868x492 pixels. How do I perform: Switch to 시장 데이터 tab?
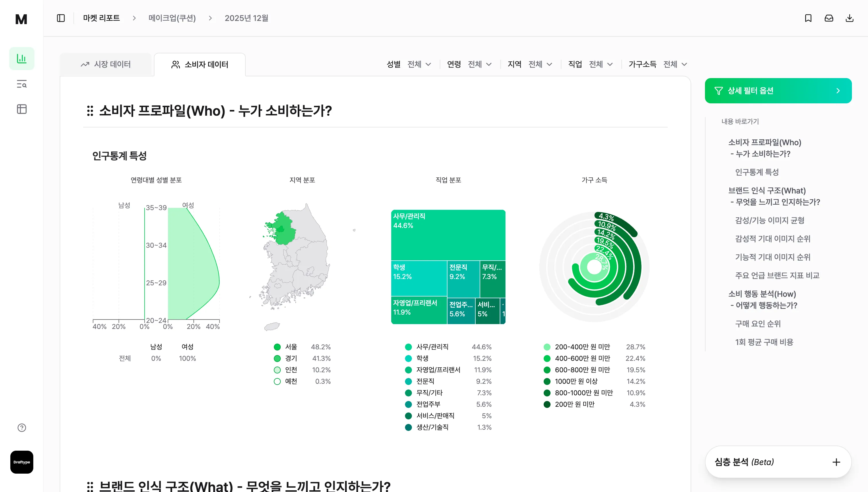[106, 64]
